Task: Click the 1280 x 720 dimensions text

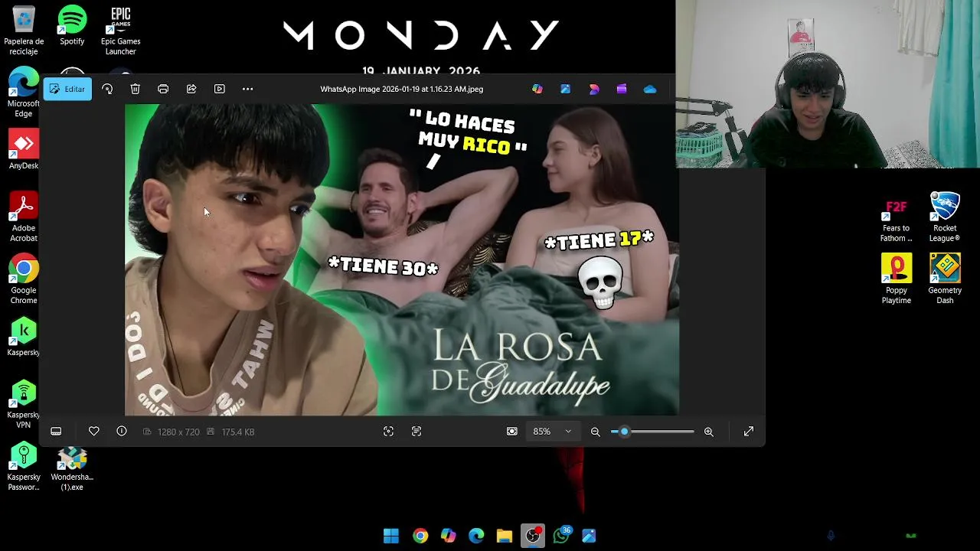Action: tap(178, 432)
